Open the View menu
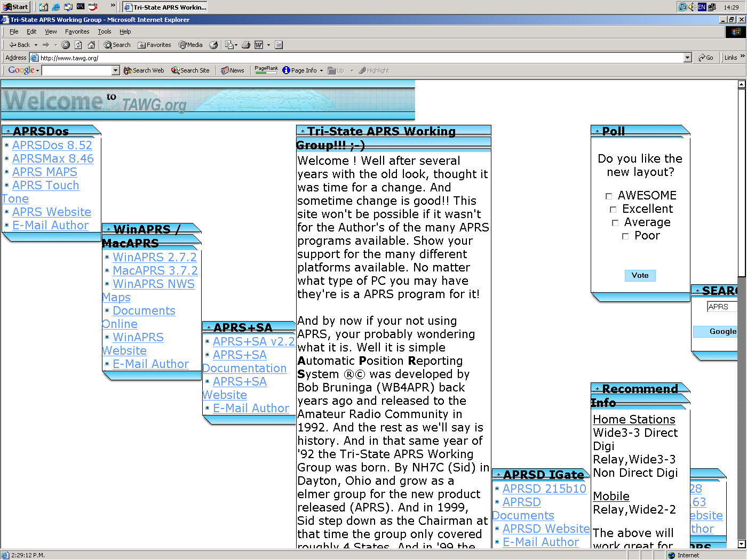 coord(51,31)
